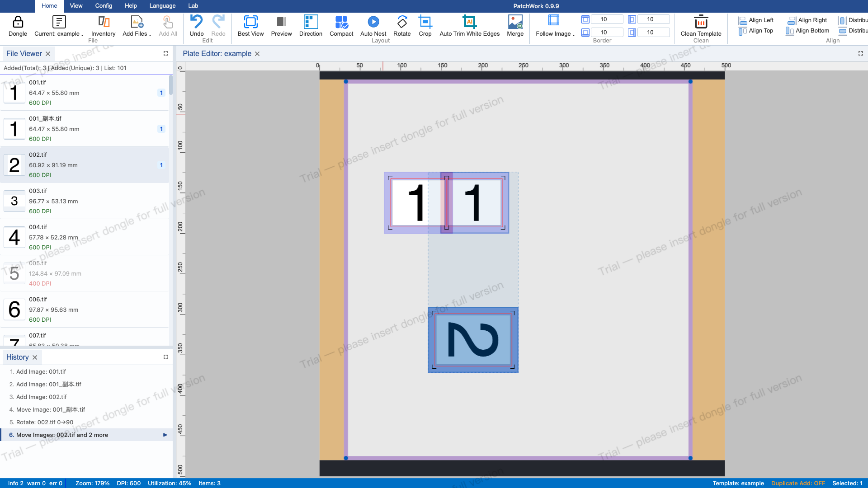This screenshot has width=868, height=488.
Task: Jump to history step Move Image: 001_副本.tif
Action: tap(86, 409)
